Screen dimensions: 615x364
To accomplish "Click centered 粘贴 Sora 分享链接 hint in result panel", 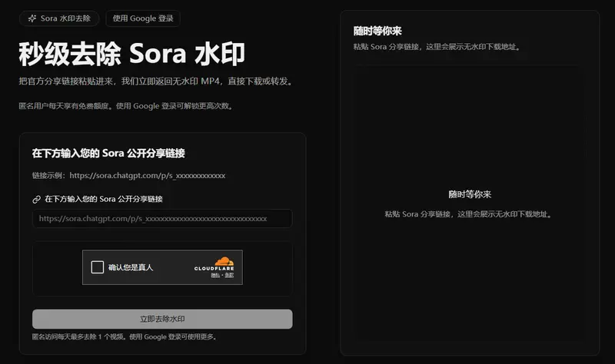I will pyautogui.click(x=469, y=214).
